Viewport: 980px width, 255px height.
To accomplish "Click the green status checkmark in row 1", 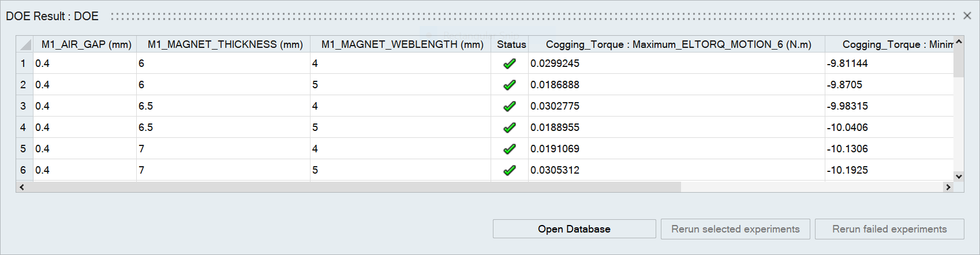I will pos(509,63).
